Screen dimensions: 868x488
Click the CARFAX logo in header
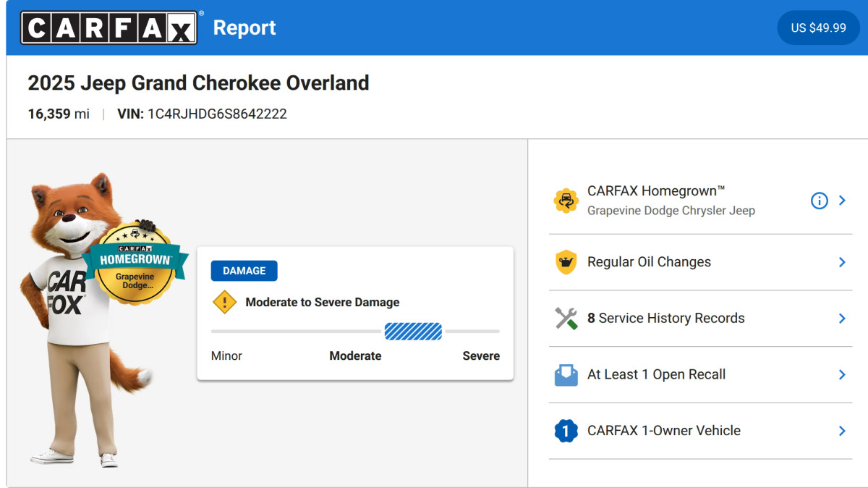click(109, 28)
